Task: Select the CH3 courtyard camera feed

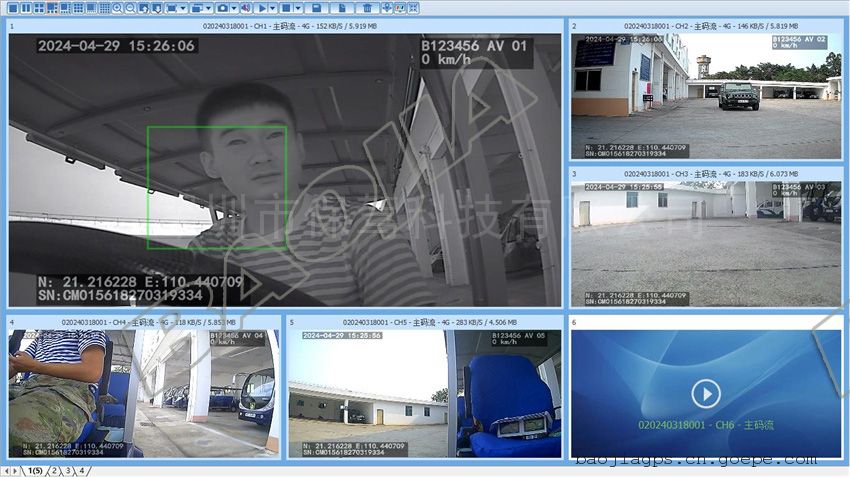Action: (706, 243)
